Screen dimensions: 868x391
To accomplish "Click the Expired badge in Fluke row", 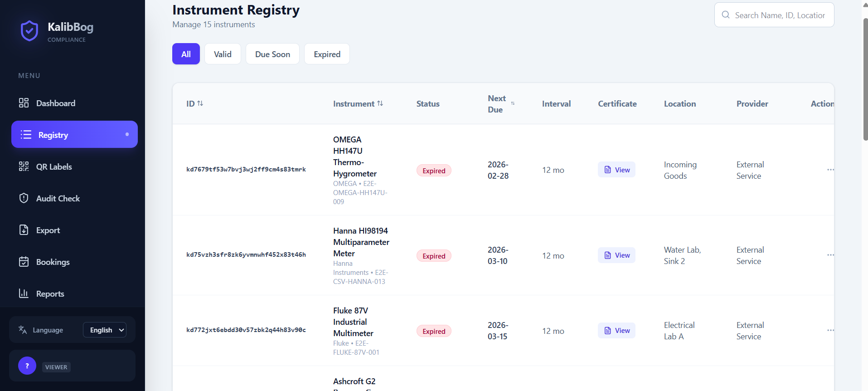I will pos(434,331).
